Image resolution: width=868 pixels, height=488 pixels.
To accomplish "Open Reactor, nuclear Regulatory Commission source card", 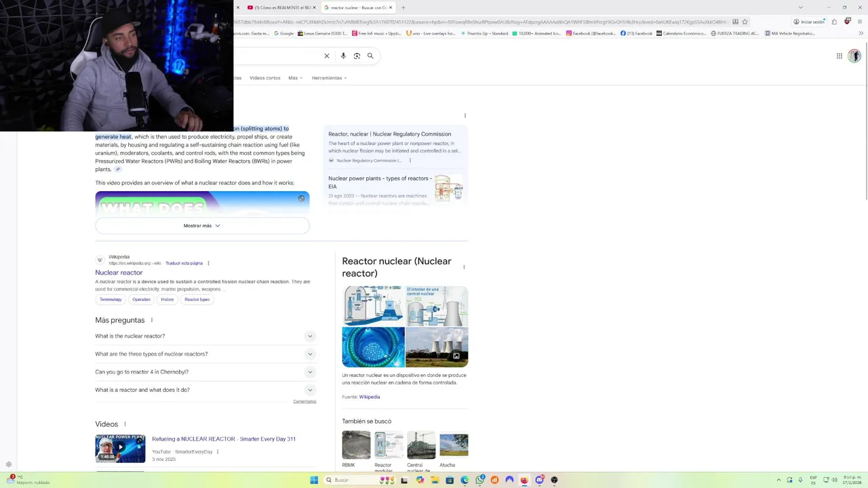I will pos(396,146).
